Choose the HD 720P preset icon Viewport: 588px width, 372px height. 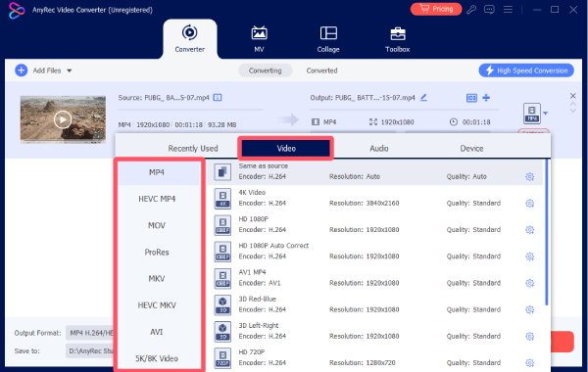tap(222, 358)
